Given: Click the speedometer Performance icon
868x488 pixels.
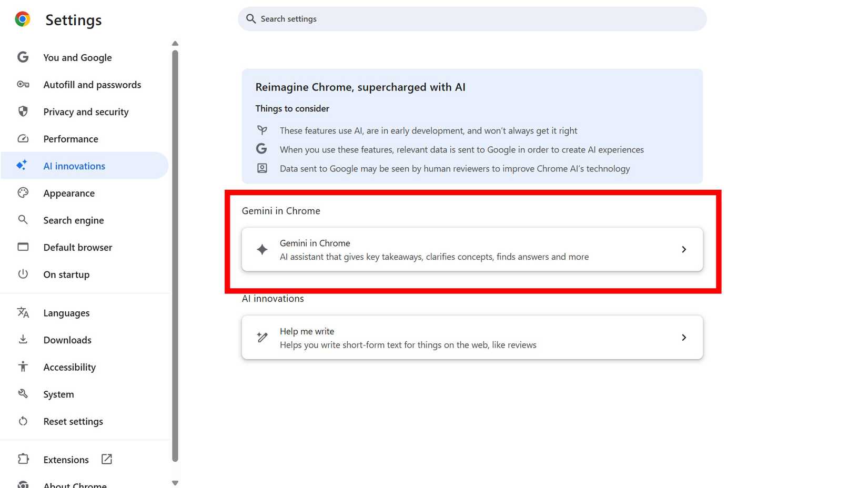Looking at the screenshot, I should click(23, 139).
